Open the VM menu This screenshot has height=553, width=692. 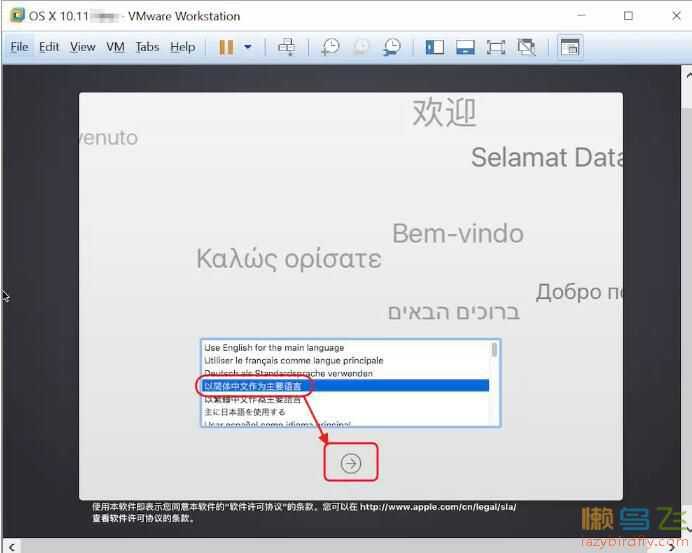point(115,47)
